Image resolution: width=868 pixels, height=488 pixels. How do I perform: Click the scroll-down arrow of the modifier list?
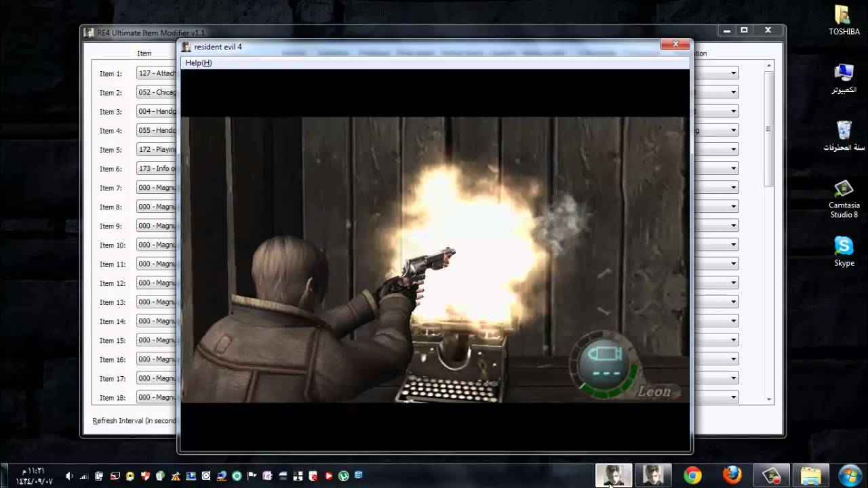coord(769,400)
